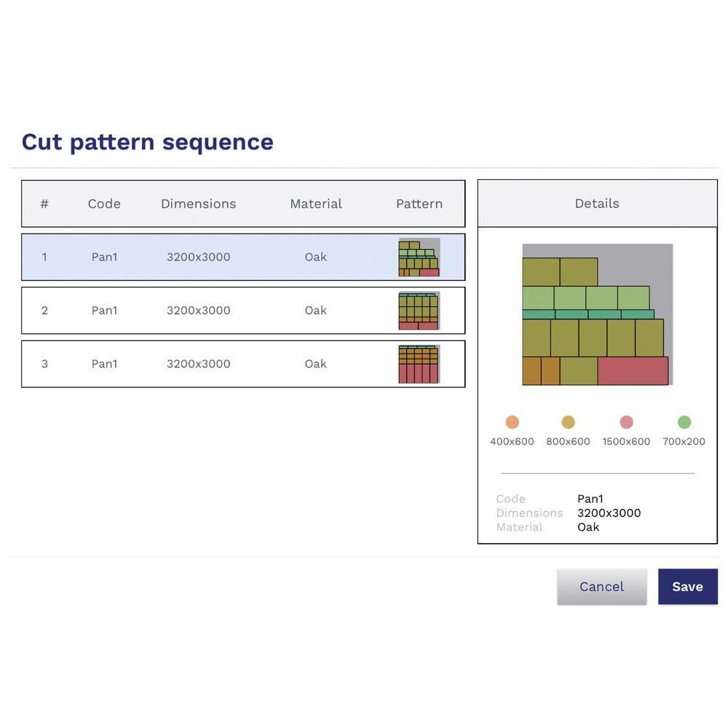
Task: Click the Code column header
Action: point(104,204)
